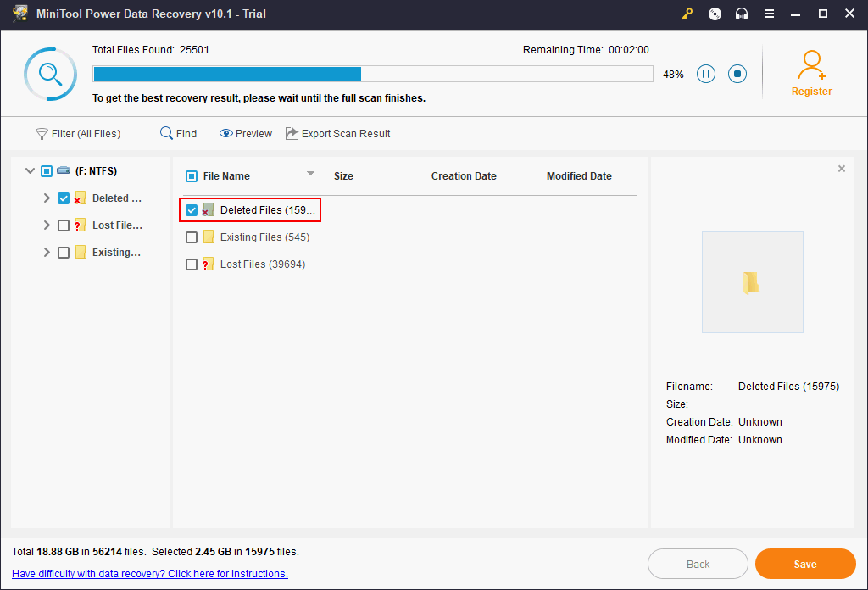The image size is (868, 590).
Task: Click the key registration icon in title bar
Action: click(x=687, y=14)
